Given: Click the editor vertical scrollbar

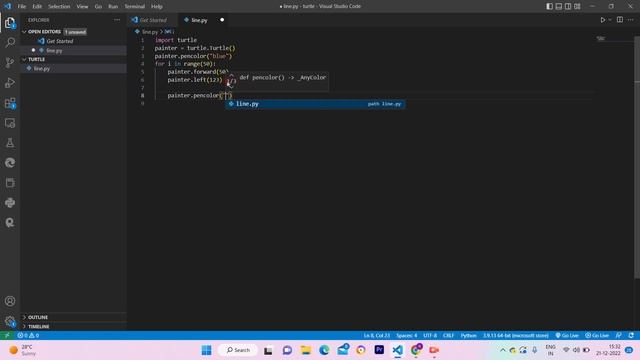Looking at the screenshot, I should coord(637,157).
